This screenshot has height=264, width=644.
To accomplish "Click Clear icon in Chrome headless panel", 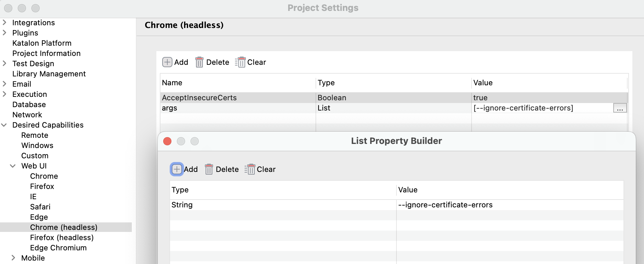I will tap(240, 62).
